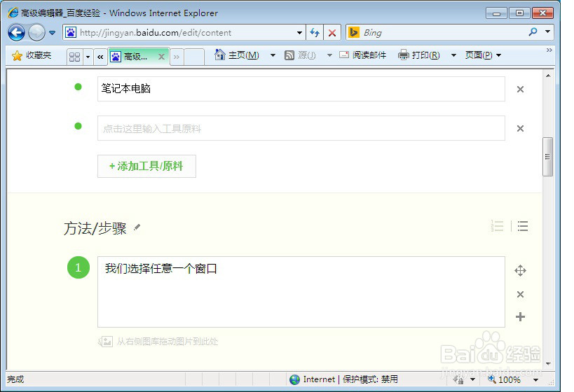The width and height of the screenshot is (574, 392).
Task: Click the tab scroll-left double chevron
Action: coord(100,57)
